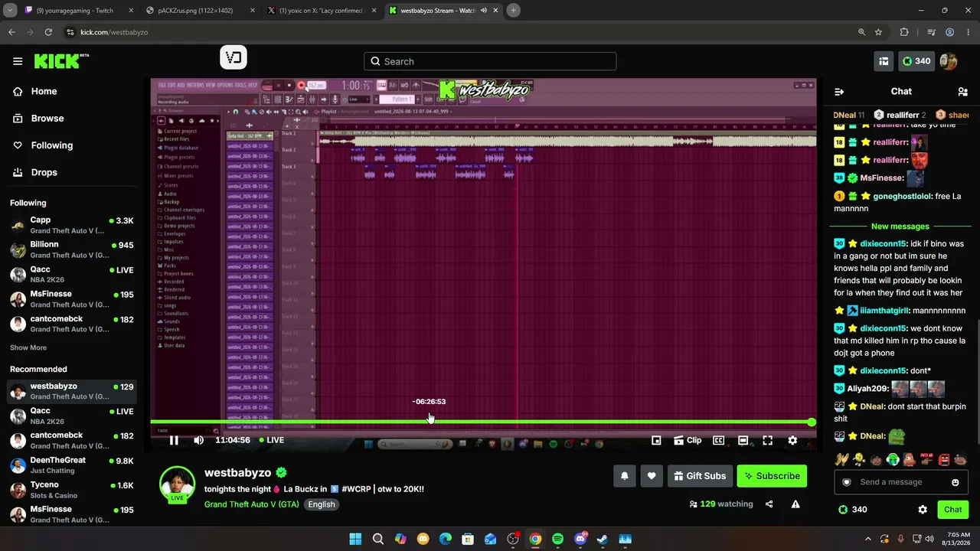Open a new browser tab
This screenshot has width=980, height=551.
(514, 11)
